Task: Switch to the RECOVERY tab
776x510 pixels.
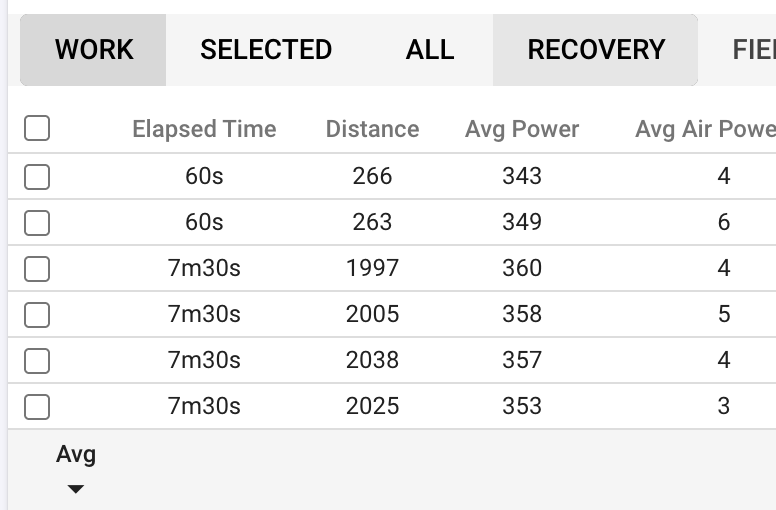Action: [596, 50]
